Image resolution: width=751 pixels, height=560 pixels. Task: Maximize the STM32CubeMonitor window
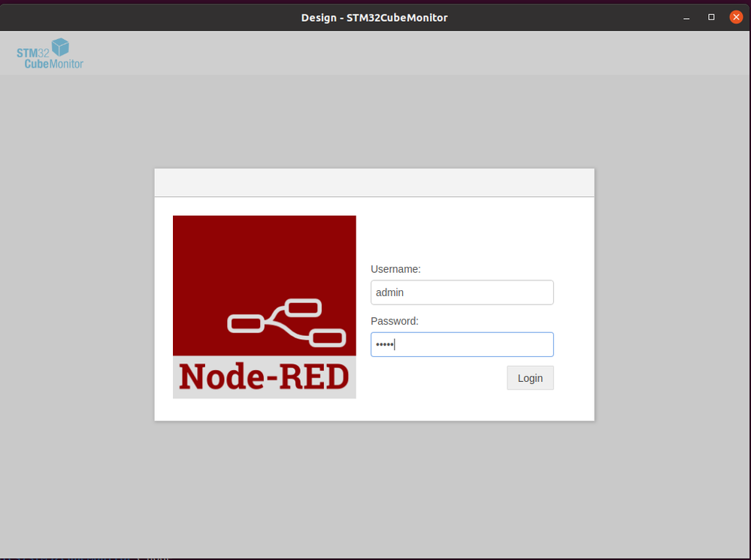[x=711, y=17]
